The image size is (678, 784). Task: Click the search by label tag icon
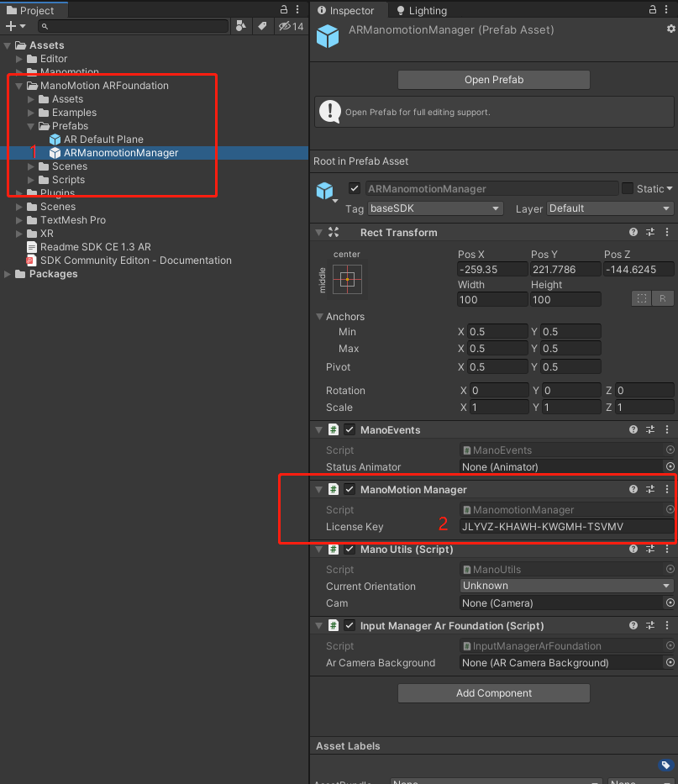262,26
